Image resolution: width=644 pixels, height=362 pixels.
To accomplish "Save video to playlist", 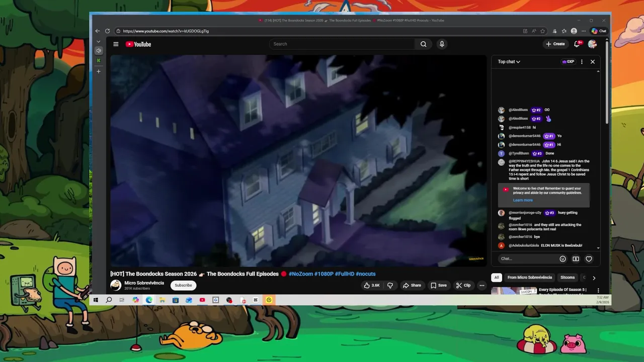I will click(x=438, y=285).
